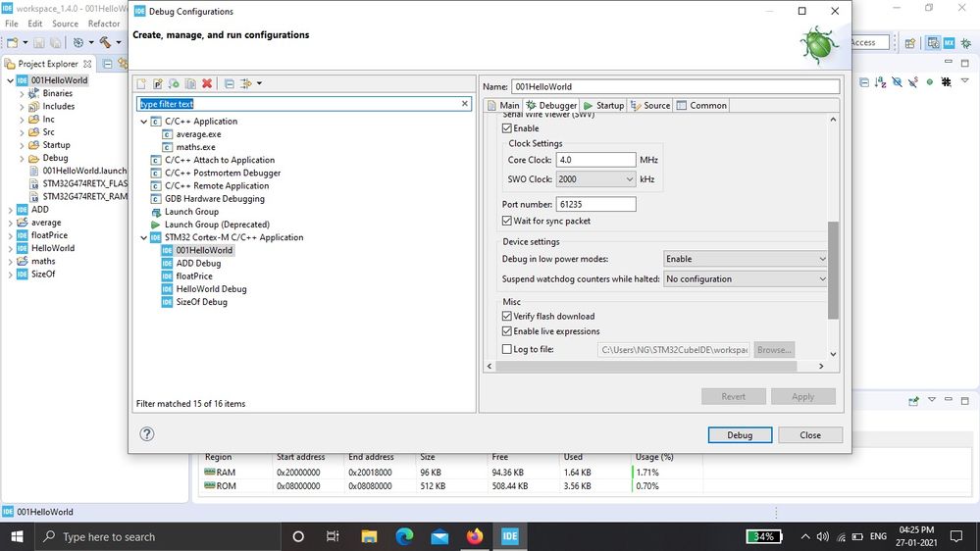Toggle the Verify flash download checkbox
Viewport: 980px width, 551px height.
point(507,316)
